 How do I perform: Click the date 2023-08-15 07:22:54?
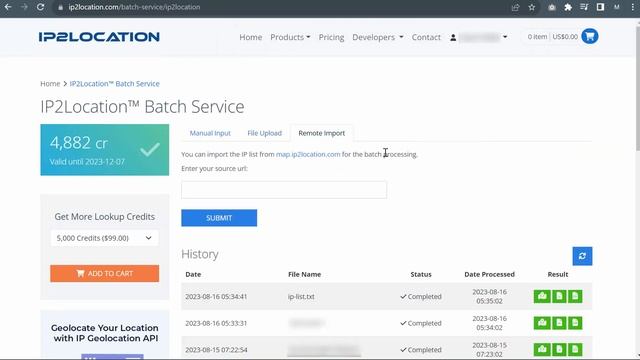click(216, 350)
